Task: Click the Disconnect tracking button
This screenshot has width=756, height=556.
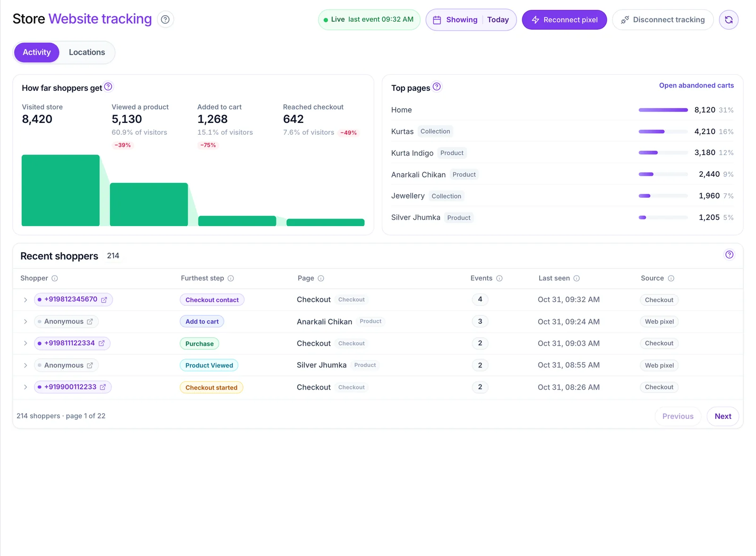Action: click(x=663, y=20)
